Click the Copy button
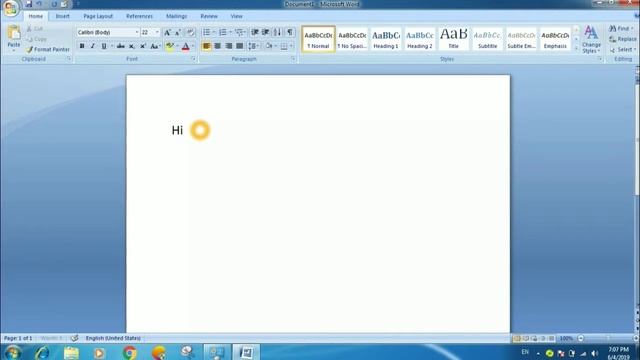The image size is (640, 360). [x=37, y=39]
